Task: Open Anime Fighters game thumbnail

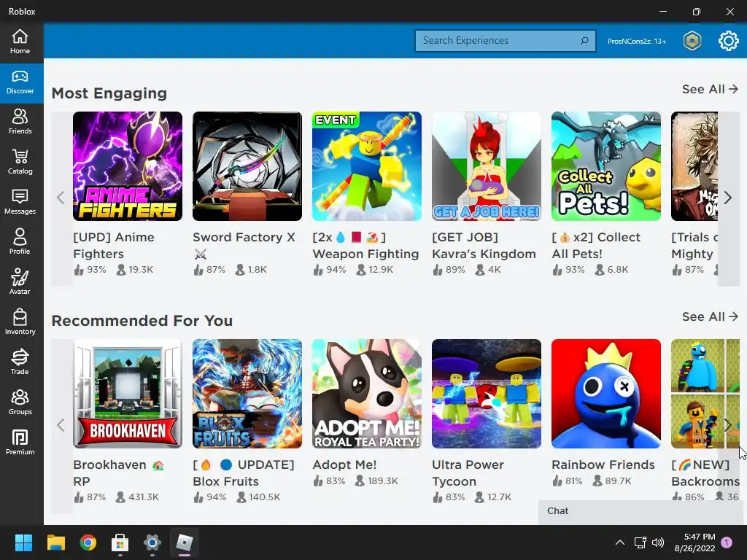Action: click(x=128, y=166)
